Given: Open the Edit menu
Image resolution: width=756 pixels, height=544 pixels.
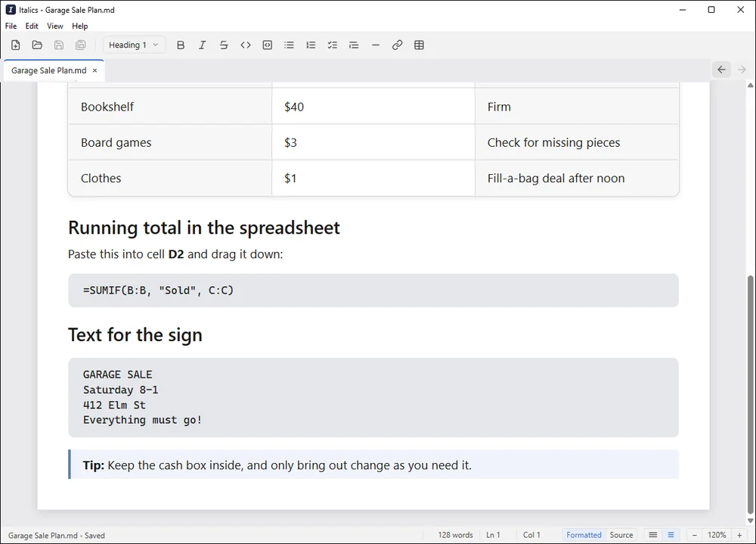Looking at the screenshot, I should pyautogui.click(x=32, y=26).
